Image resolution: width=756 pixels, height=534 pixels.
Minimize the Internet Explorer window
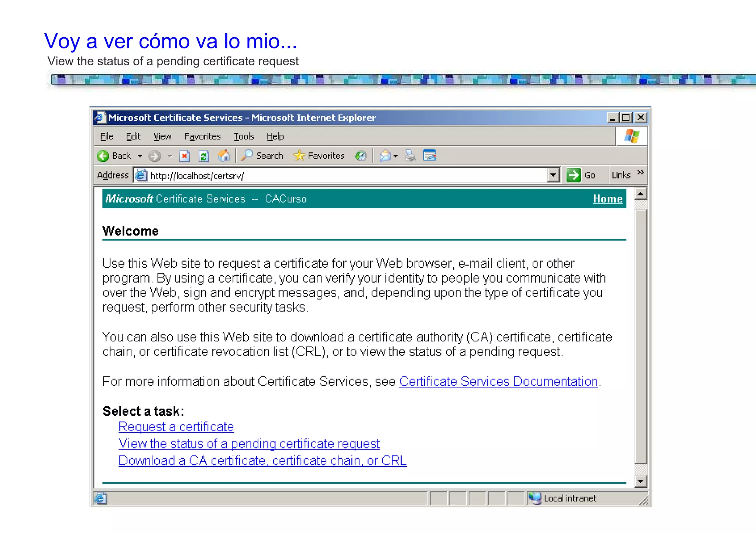pyautogui.click(x=613, y=118)
